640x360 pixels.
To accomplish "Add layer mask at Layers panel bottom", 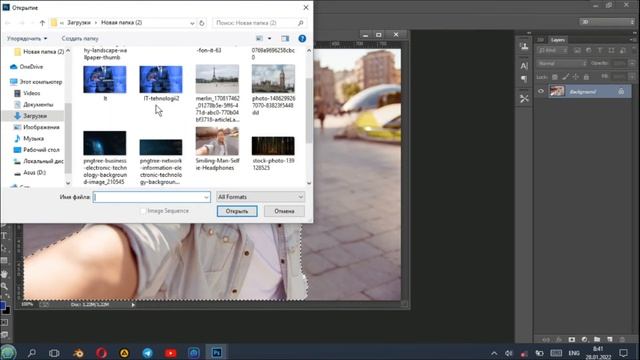I will [571, 340].
